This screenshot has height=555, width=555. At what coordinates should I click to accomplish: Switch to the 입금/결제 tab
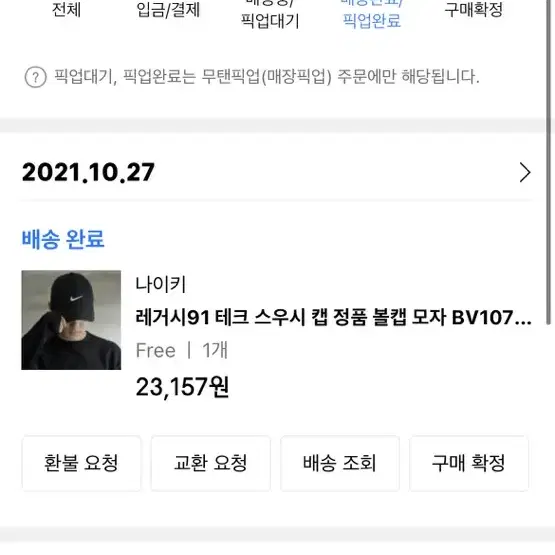coord(168,10)
